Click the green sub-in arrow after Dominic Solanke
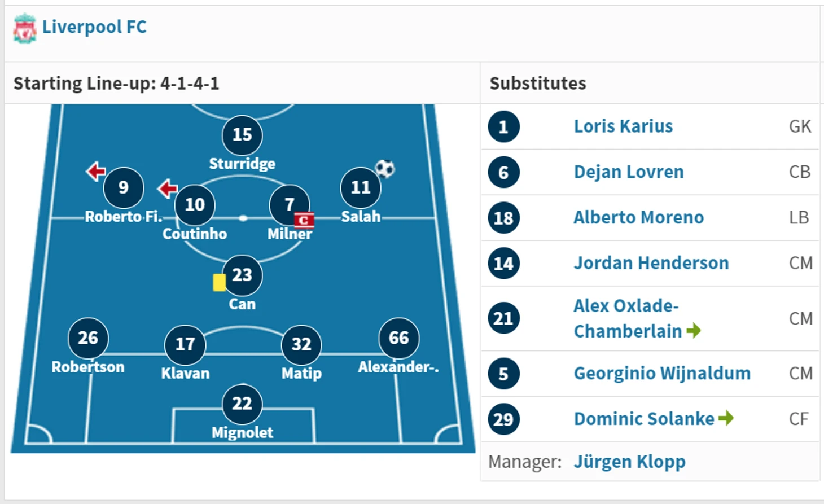Viewport: 824px width, 504px height. click(726, 418)
